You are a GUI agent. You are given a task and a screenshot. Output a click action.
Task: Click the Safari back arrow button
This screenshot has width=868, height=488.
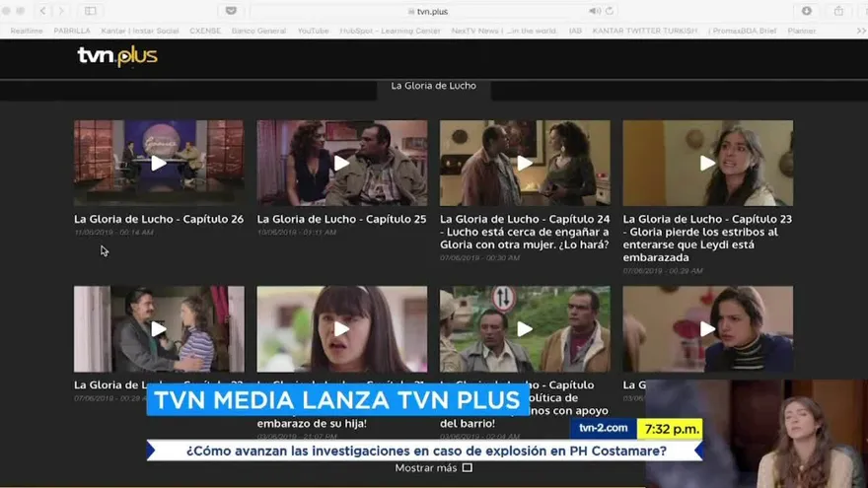coord(42,11)
